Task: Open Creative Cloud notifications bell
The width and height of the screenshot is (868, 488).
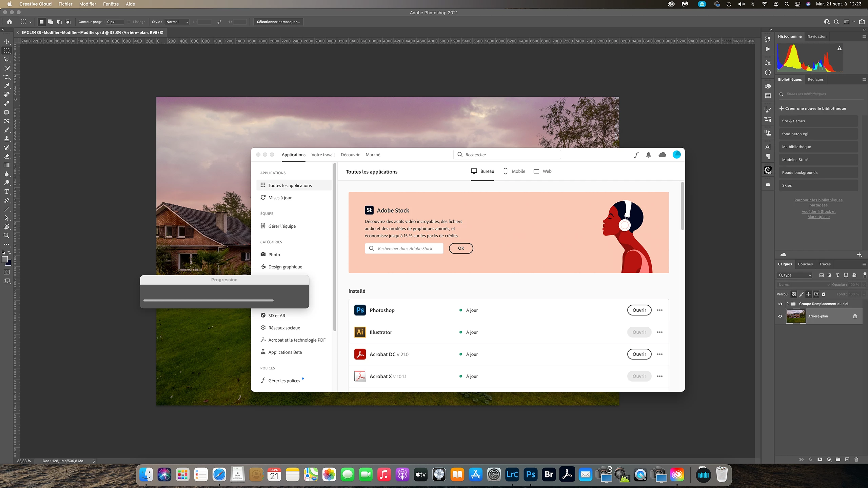Action: pyautogui.click(x=648, y=155)
